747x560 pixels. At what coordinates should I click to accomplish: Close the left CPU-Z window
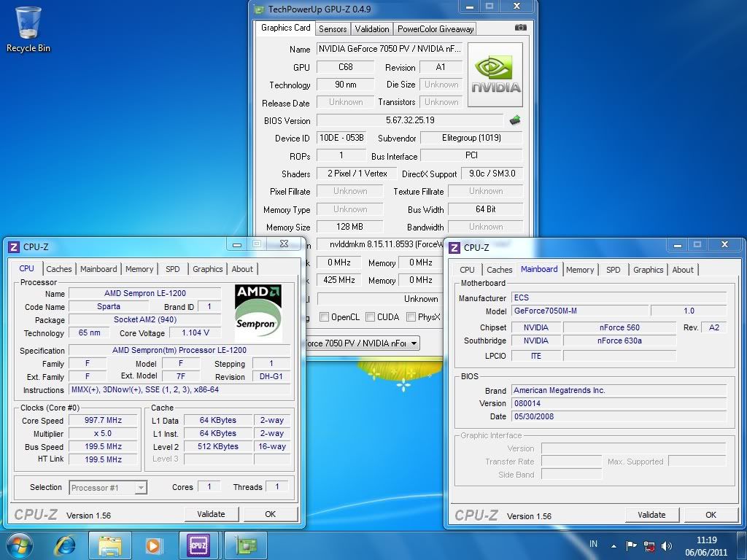pos(285,244)
